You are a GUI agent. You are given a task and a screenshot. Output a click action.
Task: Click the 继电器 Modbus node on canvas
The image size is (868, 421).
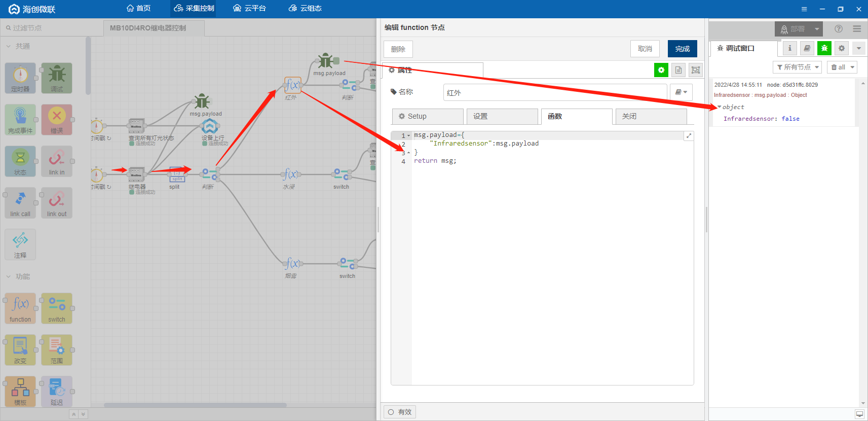click(136, 174)
